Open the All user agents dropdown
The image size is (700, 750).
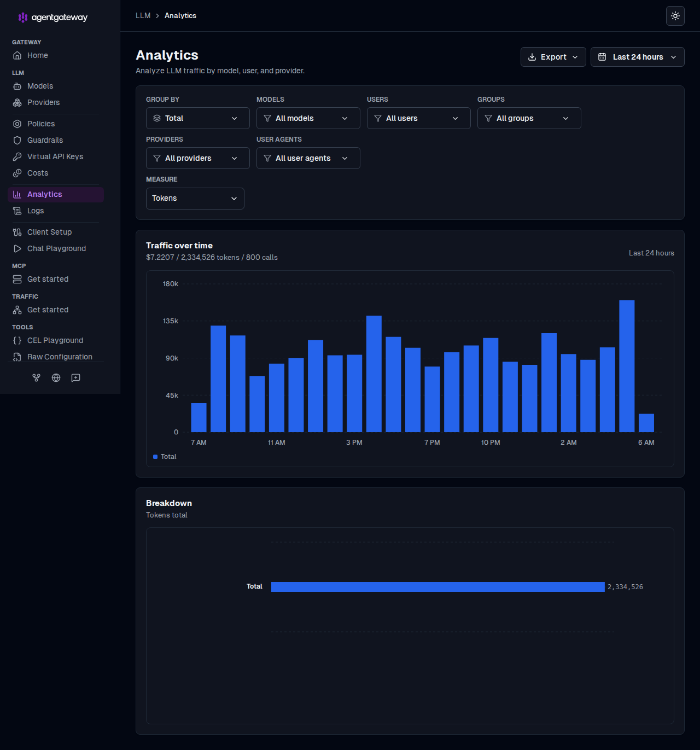(308, 158)
